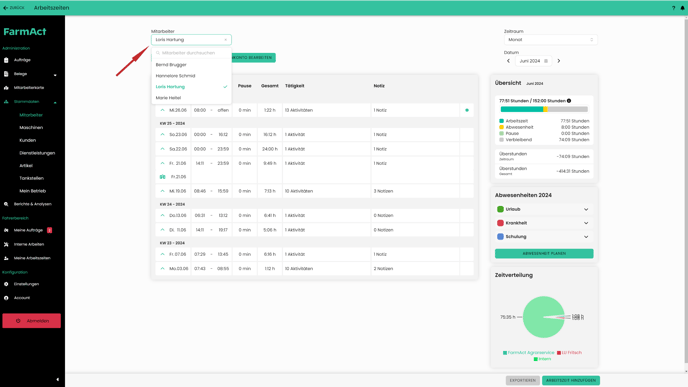
Task: Click the help question mark icon
Action: pos(674,8)
